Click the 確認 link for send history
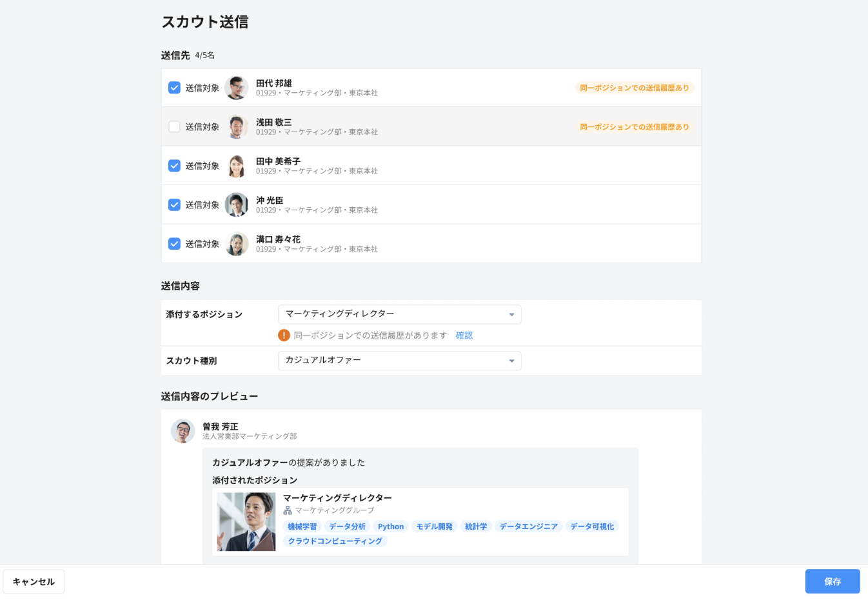Image resolution: width=868 pixels, height=600 pixels. tap(464, 335)
